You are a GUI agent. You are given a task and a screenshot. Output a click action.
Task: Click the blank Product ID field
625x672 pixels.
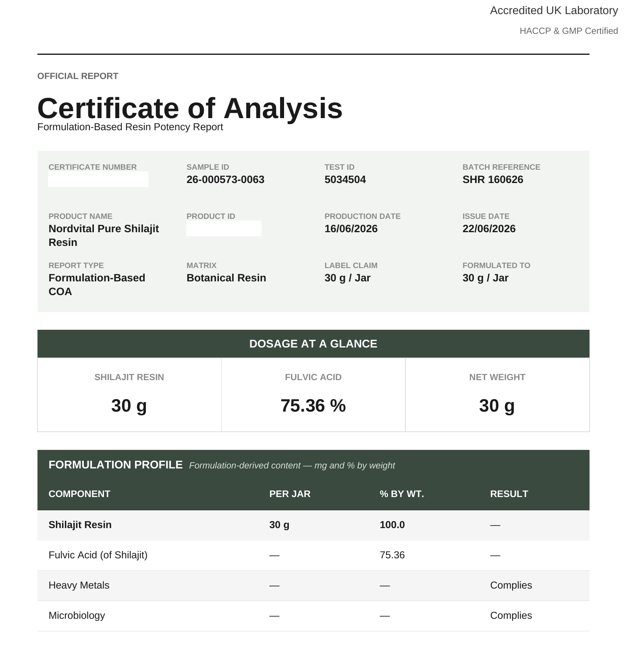pyautogui.click(x=224, y=229)
